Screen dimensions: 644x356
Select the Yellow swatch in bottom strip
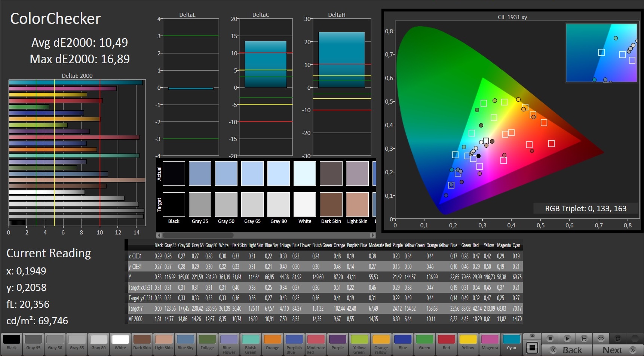coord(468,344)
